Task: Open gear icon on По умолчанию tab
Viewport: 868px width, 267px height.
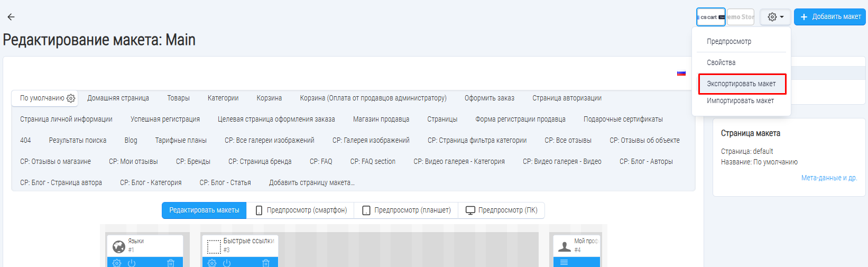Action: click(x=71, y=98)
